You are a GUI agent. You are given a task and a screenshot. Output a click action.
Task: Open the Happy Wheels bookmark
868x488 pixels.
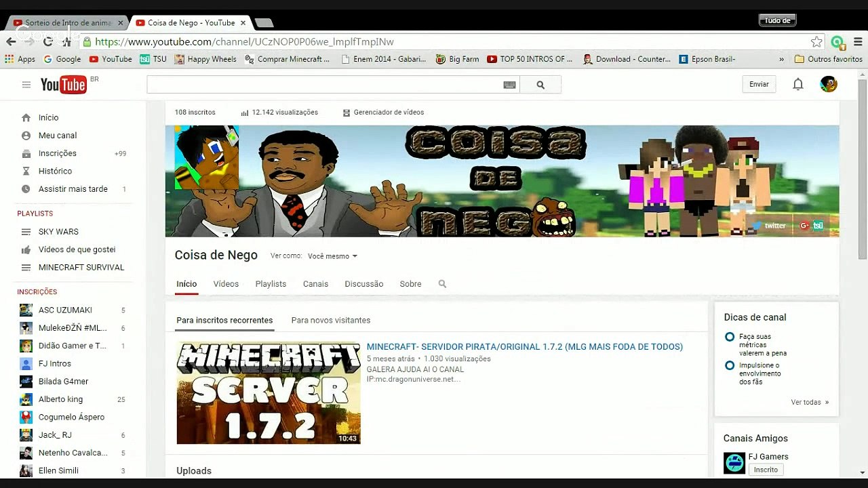[205, 59]
